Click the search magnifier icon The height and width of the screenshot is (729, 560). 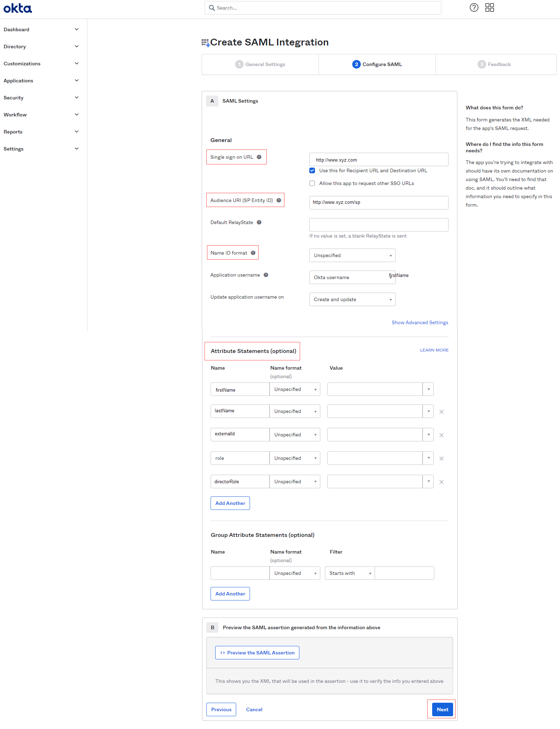coord(212,8)
